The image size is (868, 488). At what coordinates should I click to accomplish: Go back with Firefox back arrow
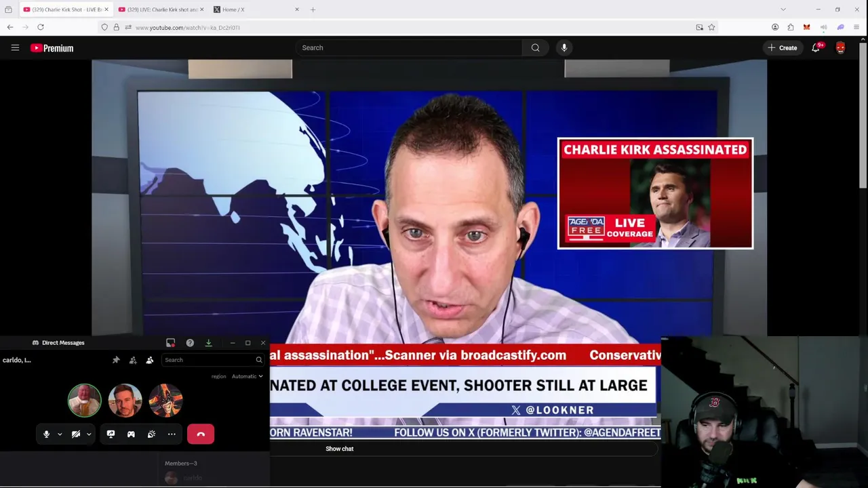coord(9,27)
